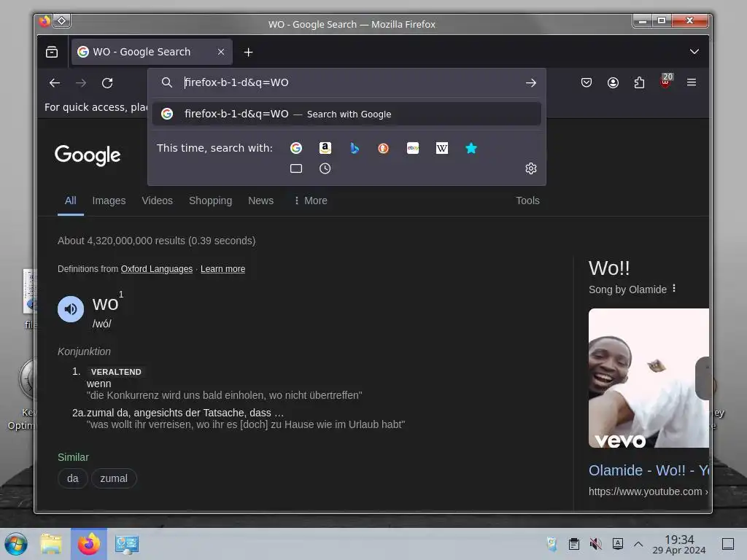Click the Firefox taskbar button

tap(89, 544)
